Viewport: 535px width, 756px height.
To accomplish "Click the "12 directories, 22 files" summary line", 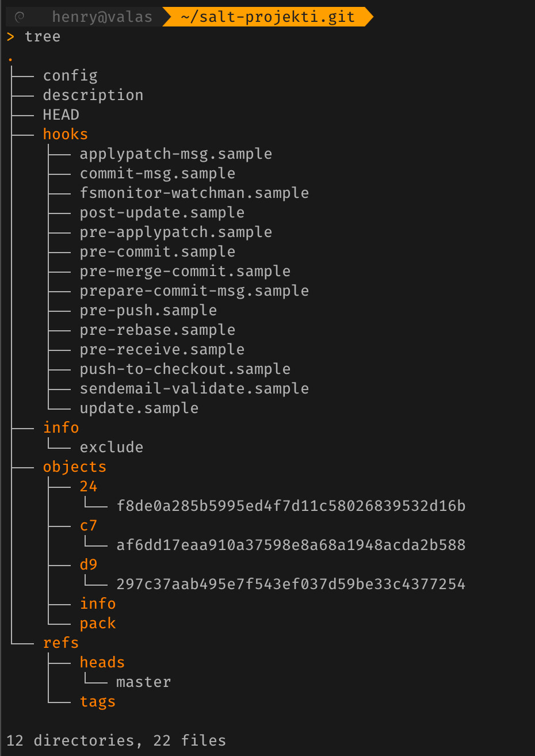I will [116, 740].
